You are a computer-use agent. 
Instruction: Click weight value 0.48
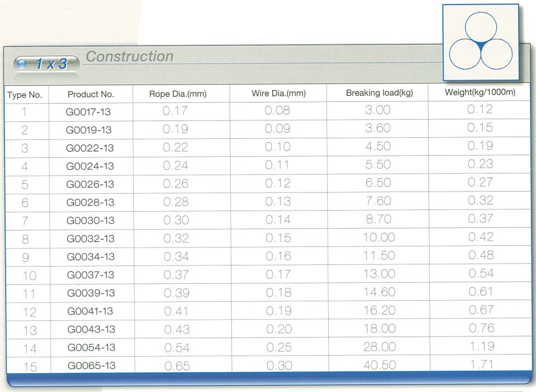pyautogui.click(x=481, y=255)
